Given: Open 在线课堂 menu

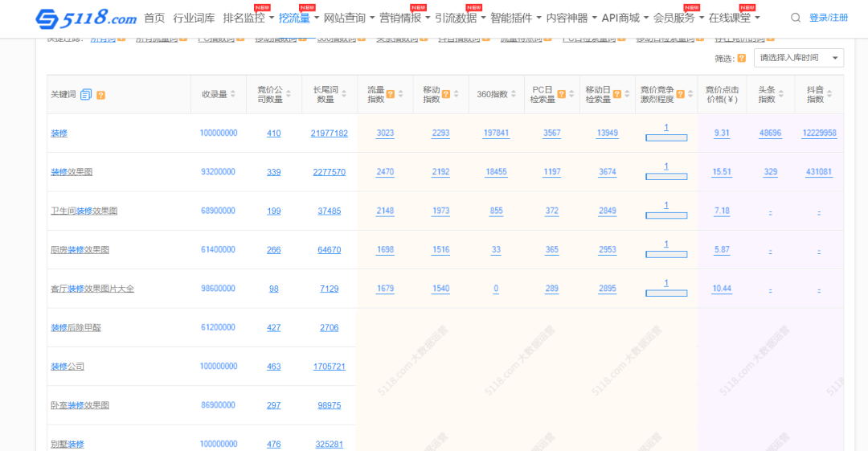Looking at the screenshot, I should tap(734, 18).
